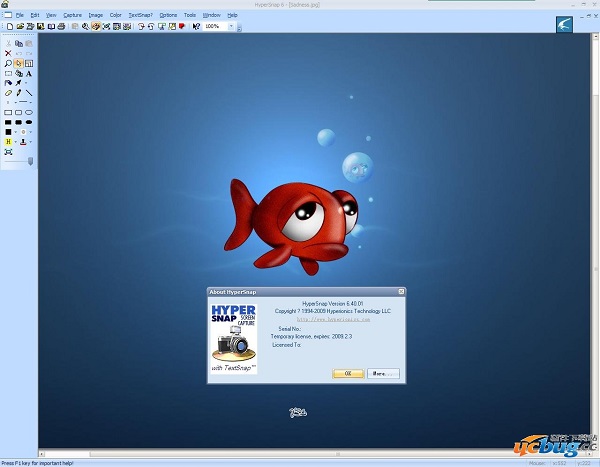
Task: Select the filled rectangle shape tool
Action: point(8,122)
